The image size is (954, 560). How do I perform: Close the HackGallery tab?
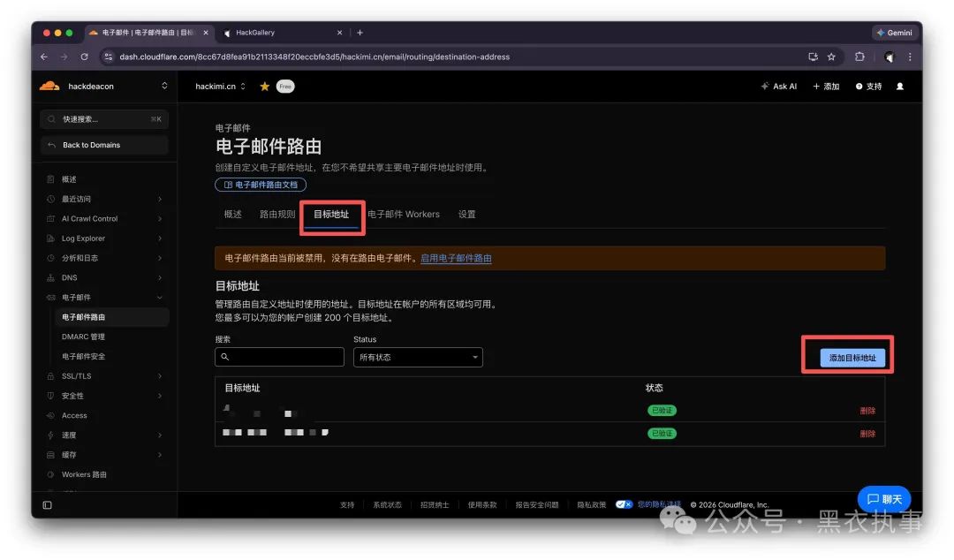[339, 33]
